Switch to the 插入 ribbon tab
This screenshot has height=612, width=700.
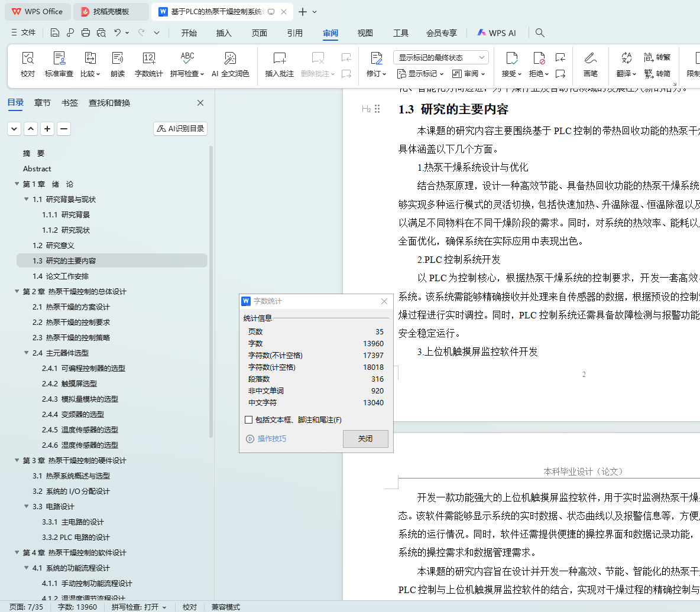tap(223, 33)
